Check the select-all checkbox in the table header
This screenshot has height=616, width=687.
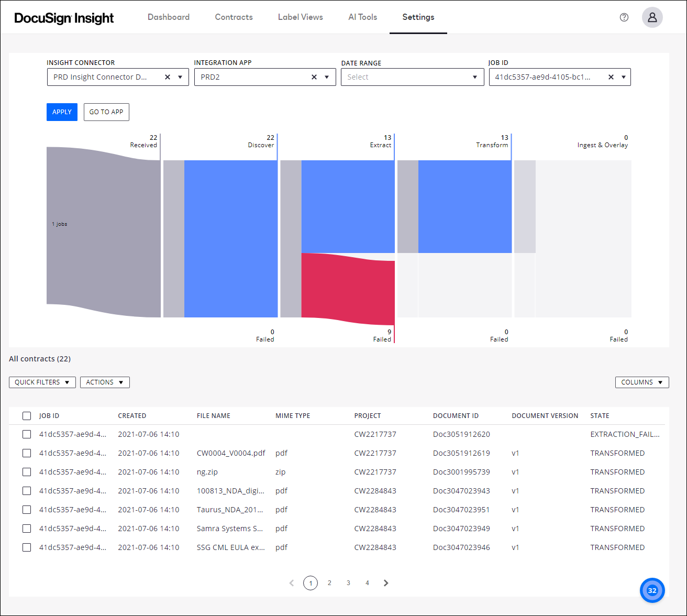pyautogui.click(x=27, y=415)
